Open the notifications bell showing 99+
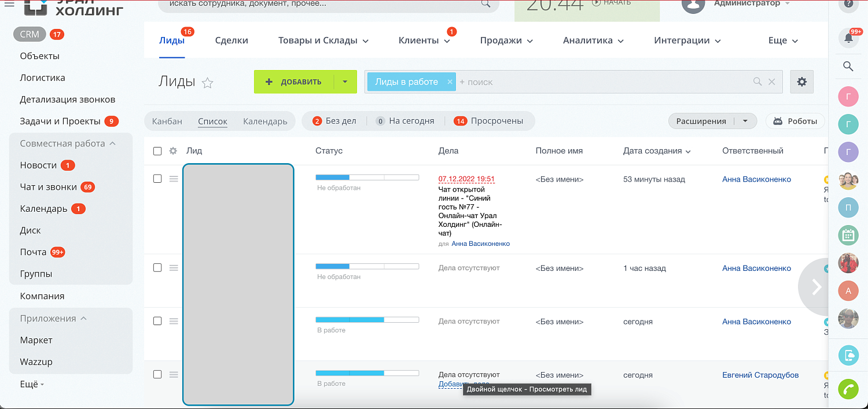 click(847, 37)
